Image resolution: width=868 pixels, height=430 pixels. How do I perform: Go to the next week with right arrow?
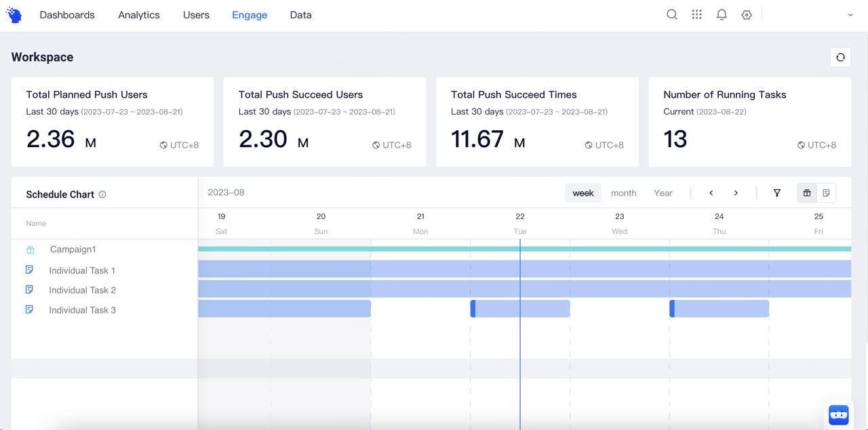click(x=736, y=193)
